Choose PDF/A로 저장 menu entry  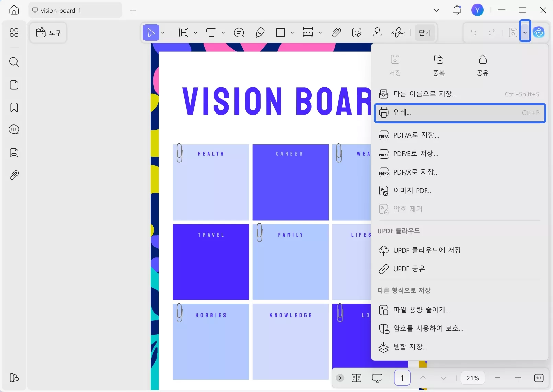click(460, 135)
